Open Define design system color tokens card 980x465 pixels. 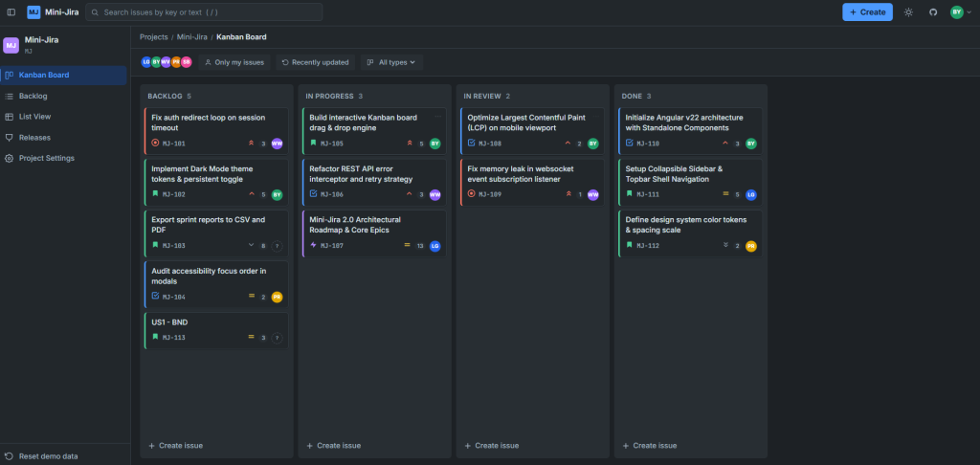click(691, 233)
